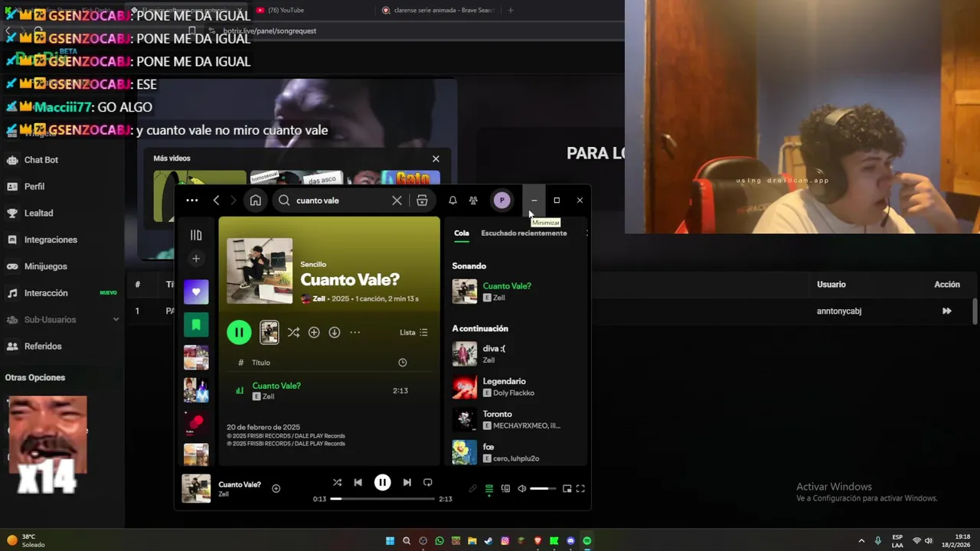
Task: Open Liked Songs playlist in sidebar
Action: point(196,292)
